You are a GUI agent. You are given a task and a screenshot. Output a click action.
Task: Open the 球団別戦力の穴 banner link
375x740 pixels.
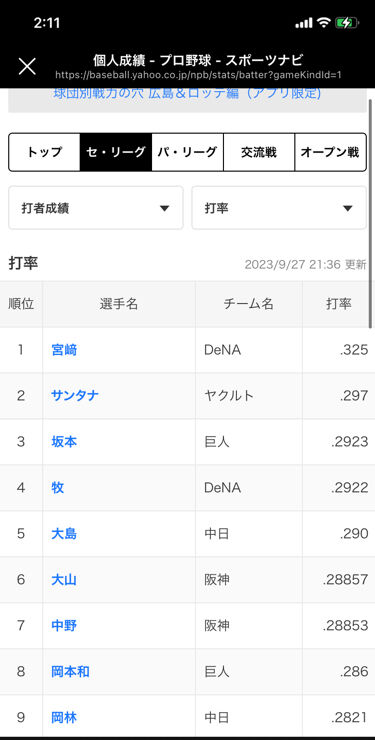coord(187,93)
